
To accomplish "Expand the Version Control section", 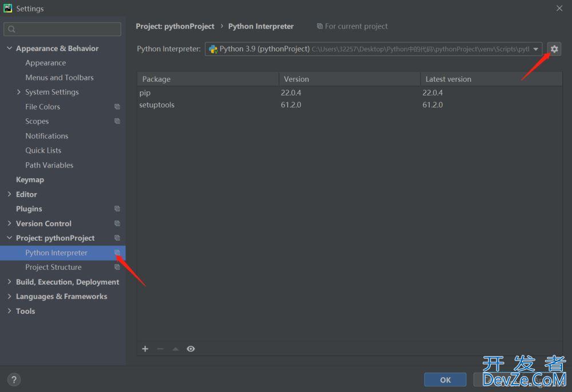I will (x=10, y=223).
